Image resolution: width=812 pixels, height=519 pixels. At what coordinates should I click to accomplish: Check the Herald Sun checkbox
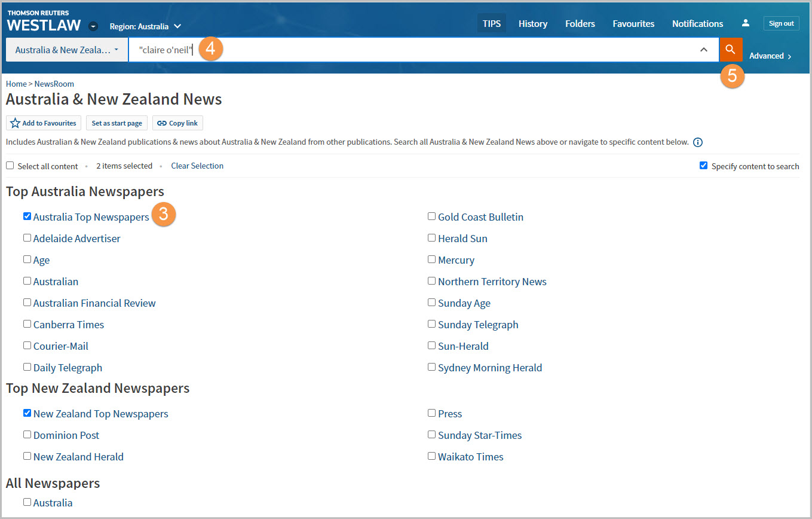coord(431,238)
